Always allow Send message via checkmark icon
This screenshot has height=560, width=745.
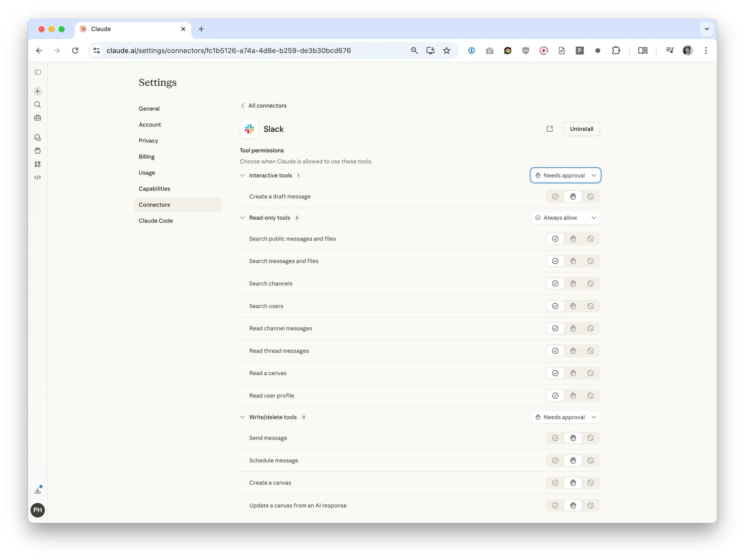pos(555,438)
